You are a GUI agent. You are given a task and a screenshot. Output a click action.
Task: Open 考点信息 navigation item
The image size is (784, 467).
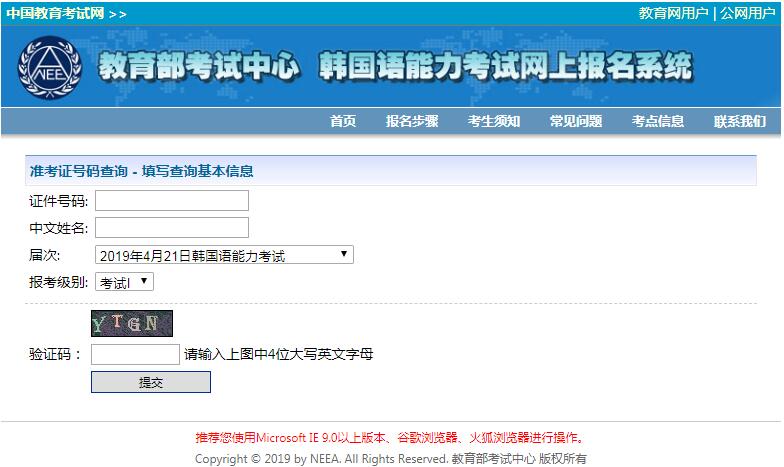coord(658,121)
